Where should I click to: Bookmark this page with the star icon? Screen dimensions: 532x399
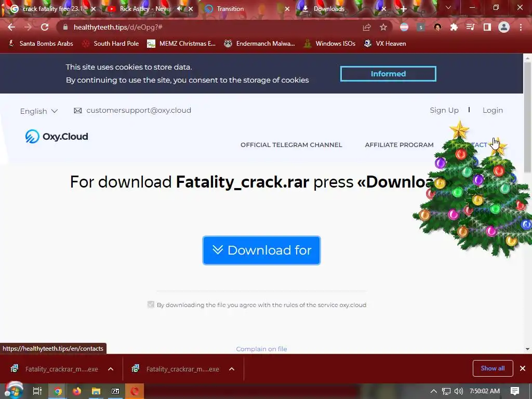(383, 27)
